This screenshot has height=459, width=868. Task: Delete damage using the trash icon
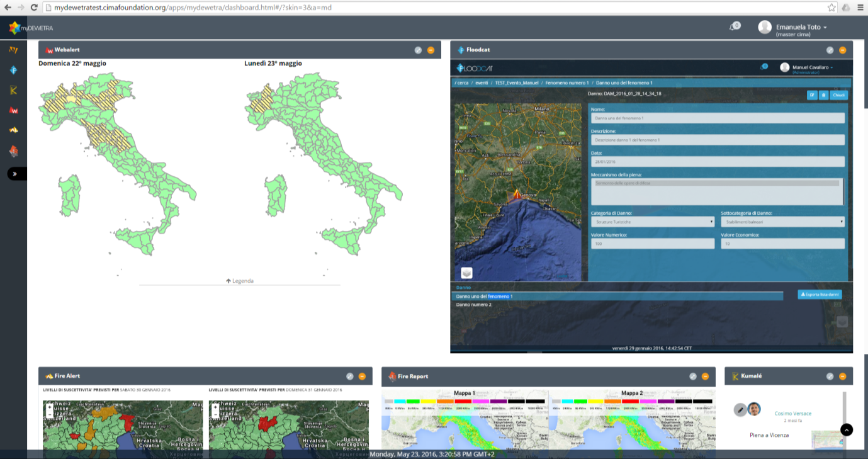pos(823,95)
